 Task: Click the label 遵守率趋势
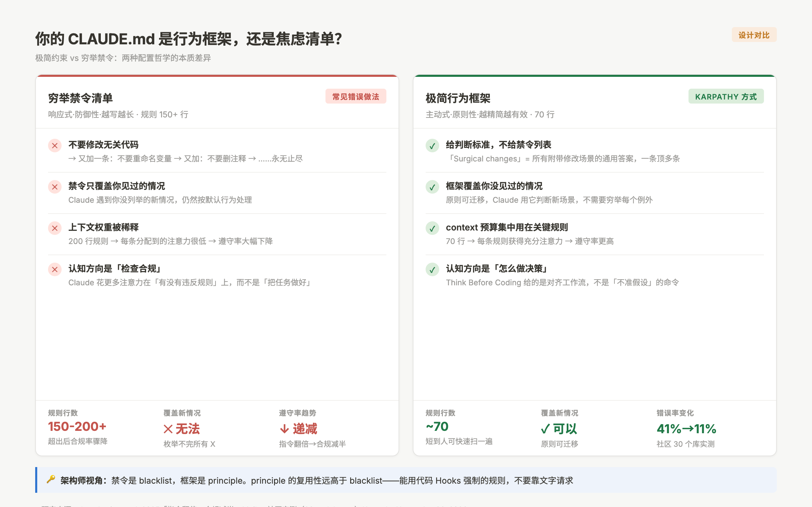(298, 413)
